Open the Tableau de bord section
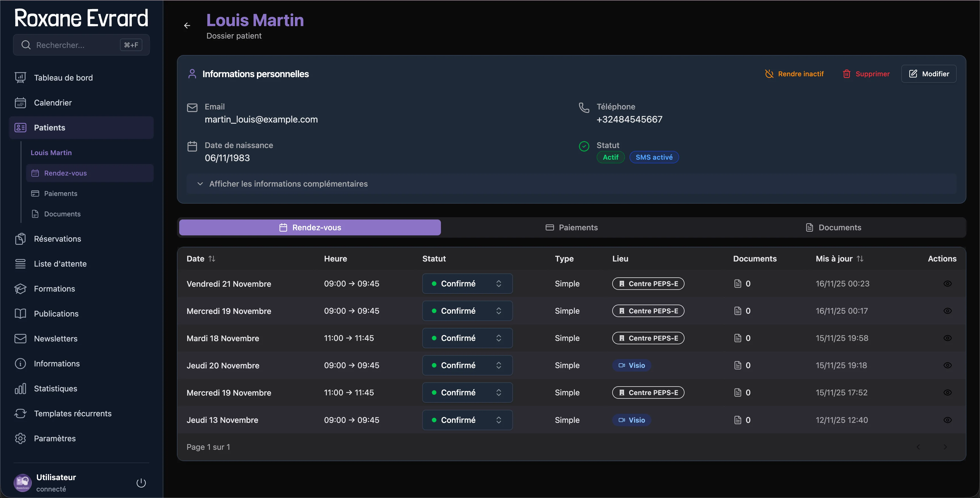 click(x=63, y=77)
